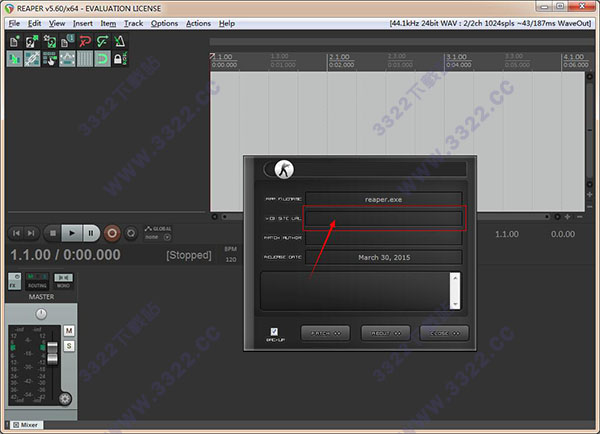Open the Item menu

[108, 23]
